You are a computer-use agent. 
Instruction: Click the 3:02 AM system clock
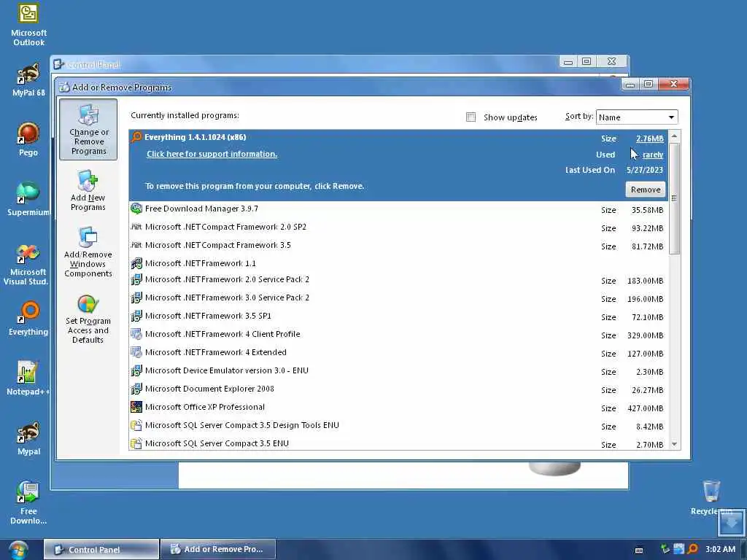click(x=720, y=549)
